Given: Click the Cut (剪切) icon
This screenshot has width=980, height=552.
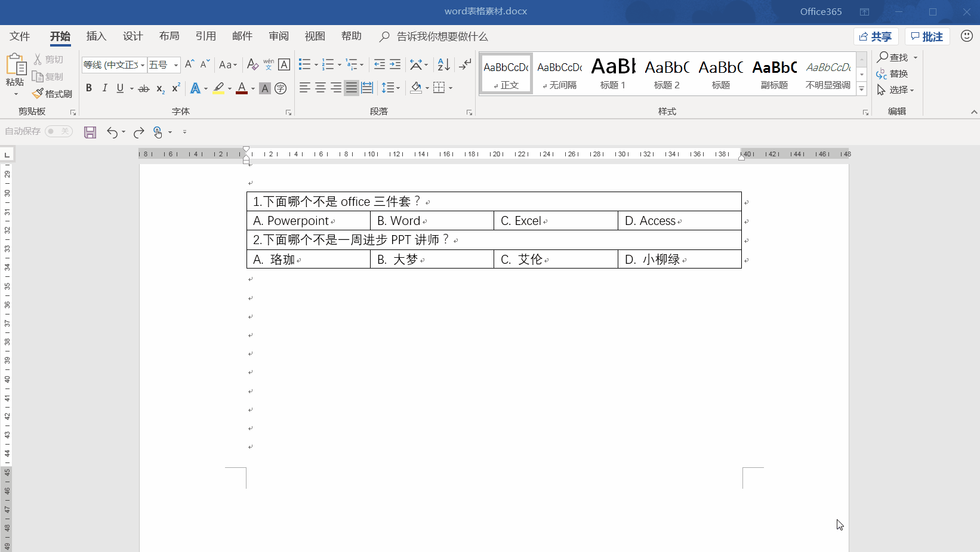Looking at the screenshot, I should pyautogui.click(x=49, y=59).
